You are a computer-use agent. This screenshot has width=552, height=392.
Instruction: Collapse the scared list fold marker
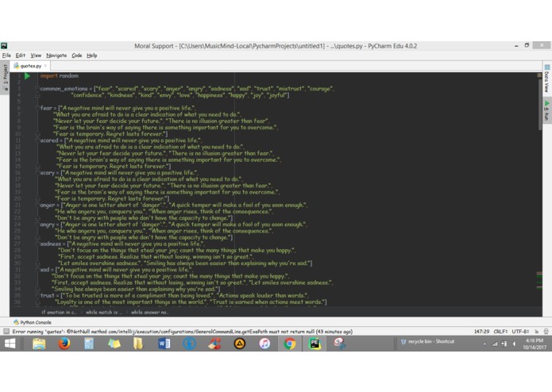pos(37,140)
